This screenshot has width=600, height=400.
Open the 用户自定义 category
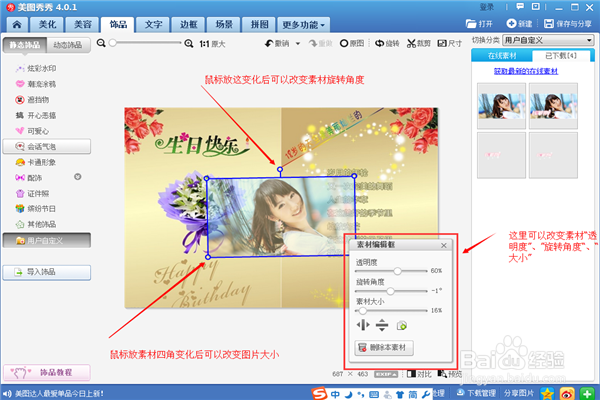pos(47,240)
